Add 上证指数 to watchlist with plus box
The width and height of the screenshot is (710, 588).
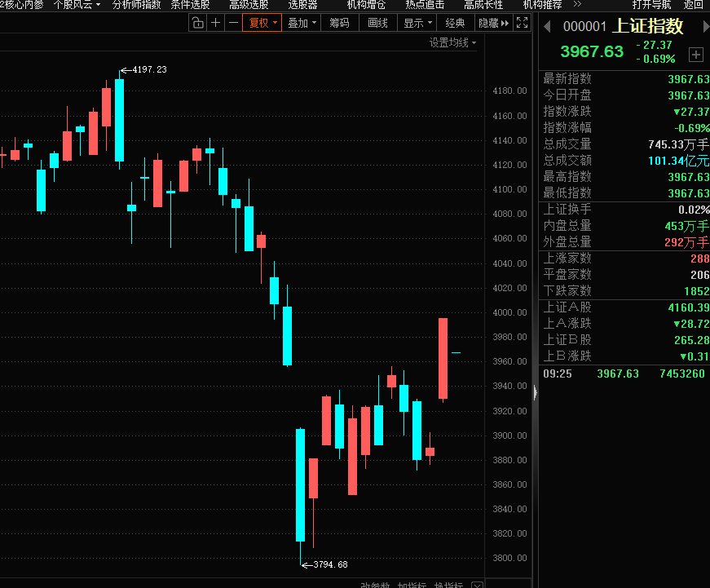pyautogui.click(x=695, y=55)
